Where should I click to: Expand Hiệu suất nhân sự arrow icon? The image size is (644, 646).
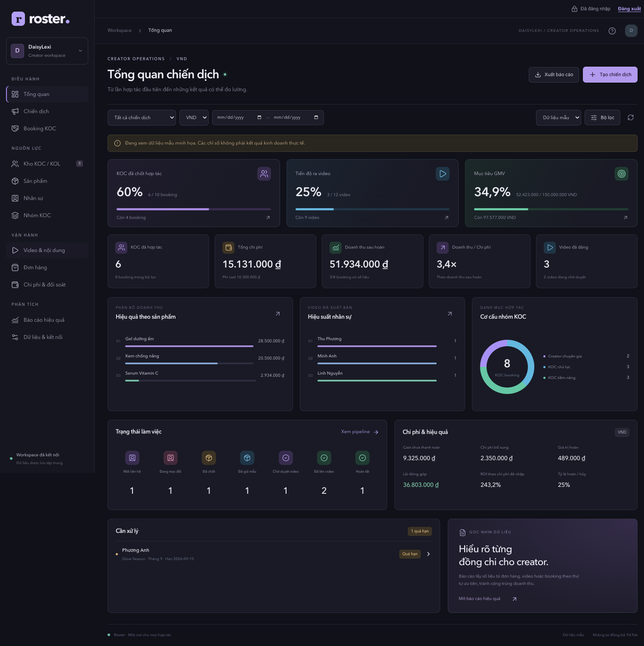[x=450, y=314]
